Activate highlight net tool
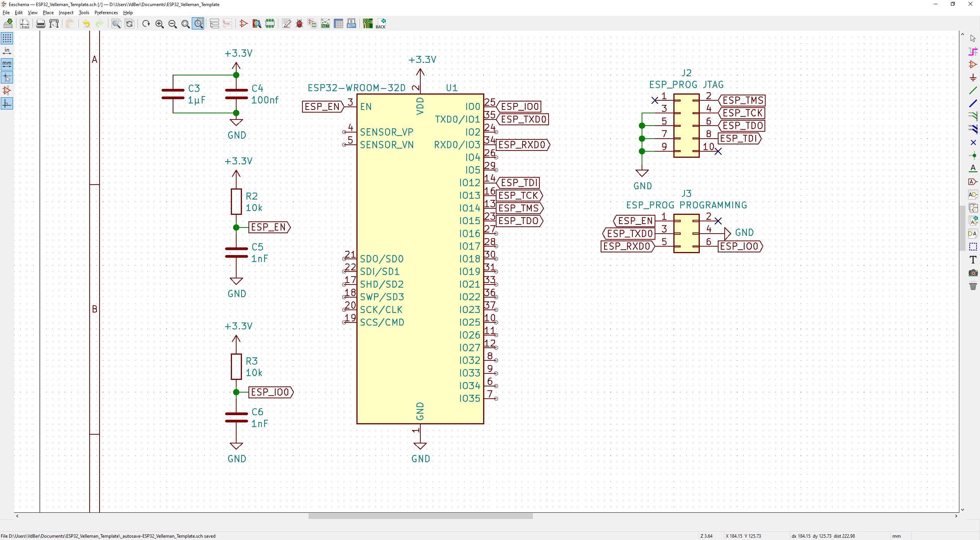This screenshot has width=980, height=540. [x=973, y=51]
